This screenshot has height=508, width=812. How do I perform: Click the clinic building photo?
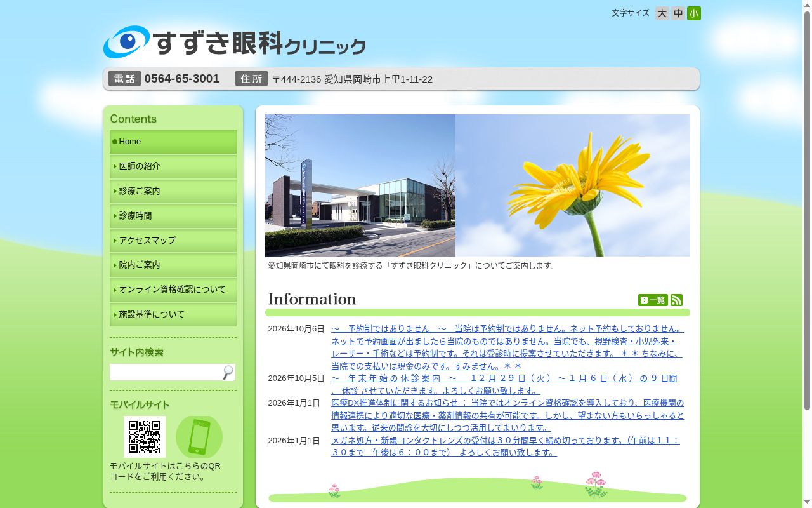(360, 185)
